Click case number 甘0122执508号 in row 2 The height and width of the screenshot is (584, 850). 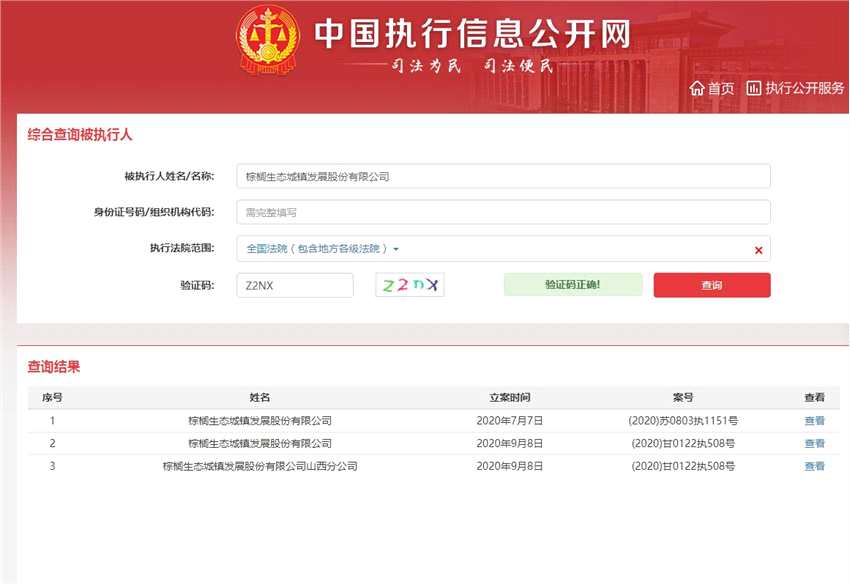(683, 443)
